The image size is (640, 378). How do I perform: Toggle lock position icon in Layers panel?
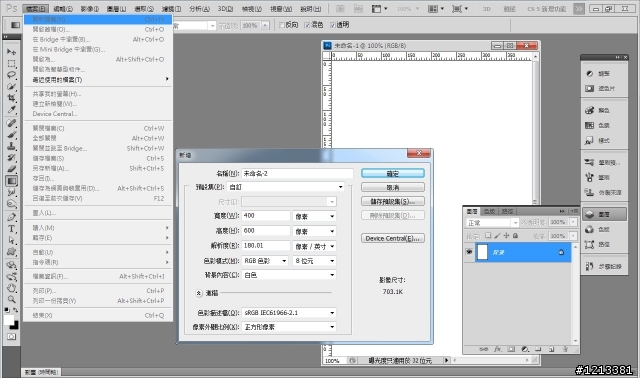506,236
